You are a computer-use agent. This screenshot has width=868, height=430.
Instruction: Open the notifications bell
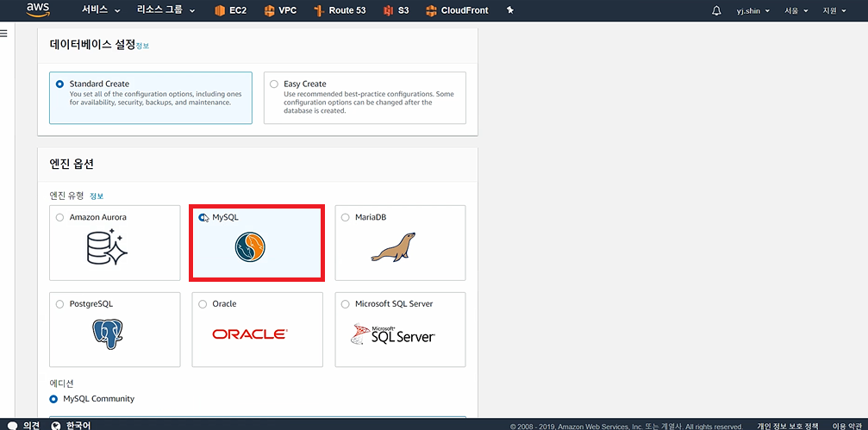click(x=716, y=10)
